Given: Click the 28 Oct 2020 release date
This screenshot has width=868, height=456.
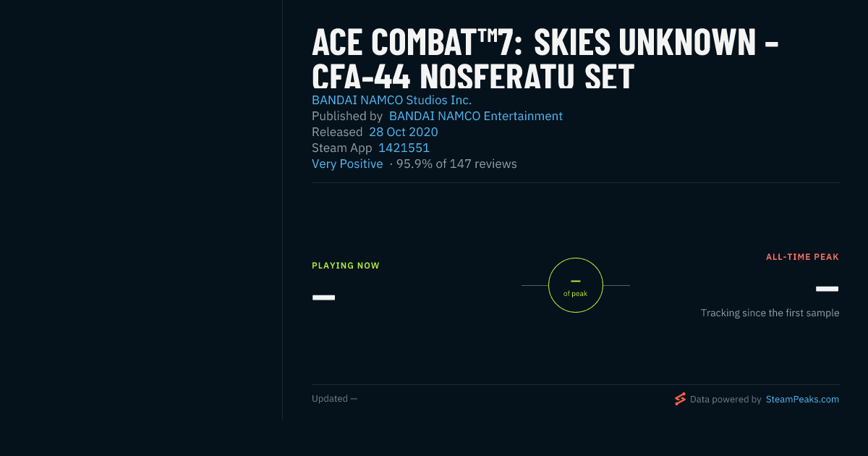Looking at the screenshot, I should (404, 132).
